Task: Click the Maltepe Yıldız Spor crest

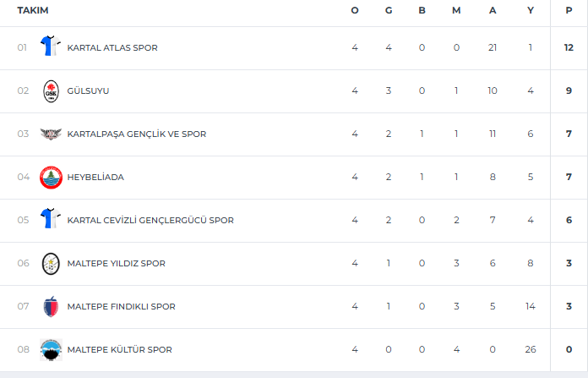Action: point(51,263)
